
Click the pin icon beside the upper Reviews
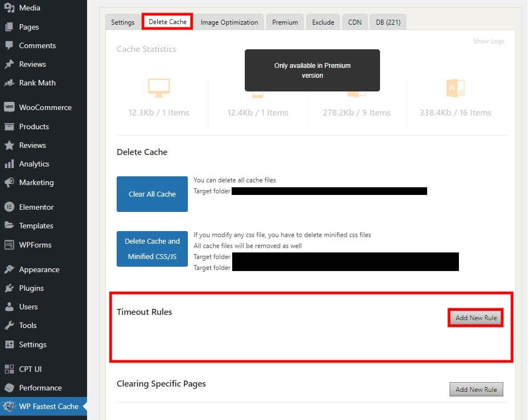tap(9, 64)
